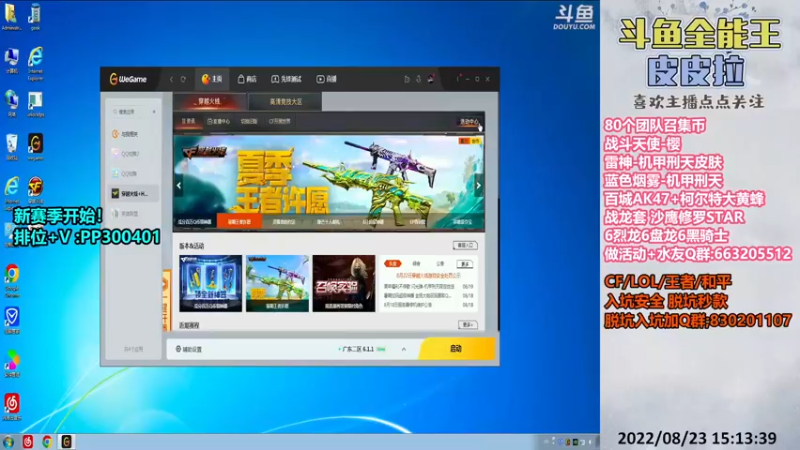Select the 穿越火线 entry in the sidebar
Screen dimensions: 800x450
tap(134, 193)
